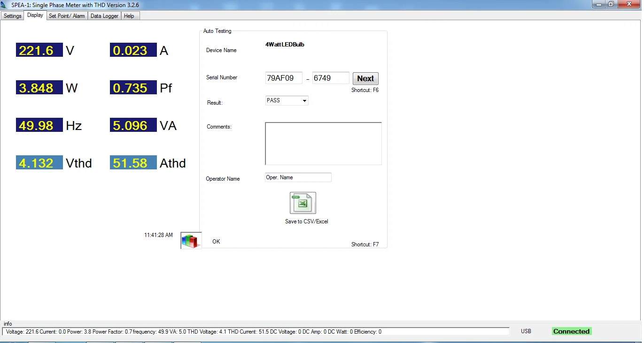Click the green Connected status indicator

pos(571,331)
